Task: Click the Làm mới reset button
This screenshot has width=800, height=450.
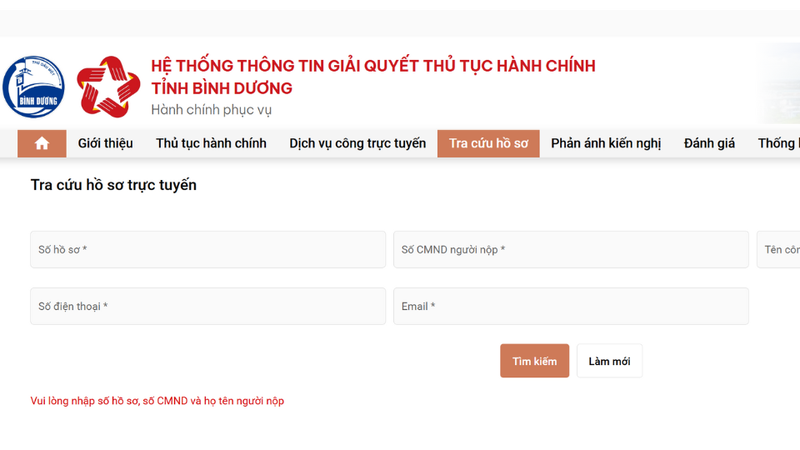Action: click(x=610, y=361)
